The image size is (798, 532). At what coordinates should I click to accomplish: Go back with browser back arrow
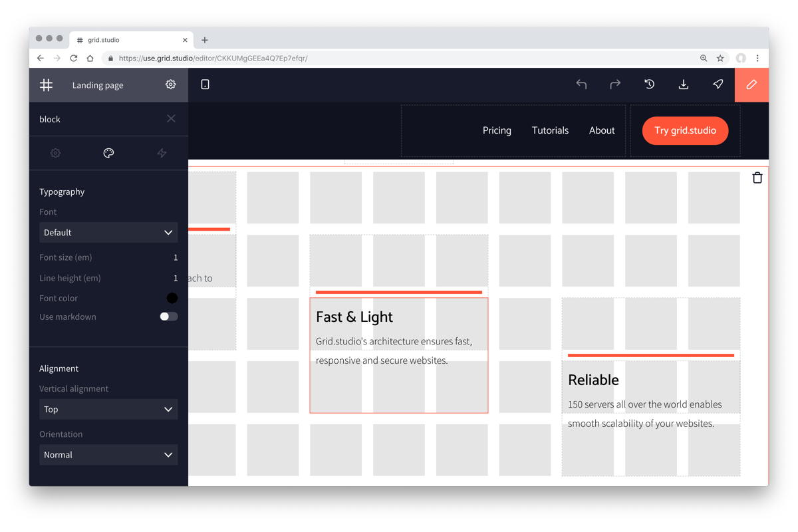coord(41,59)
